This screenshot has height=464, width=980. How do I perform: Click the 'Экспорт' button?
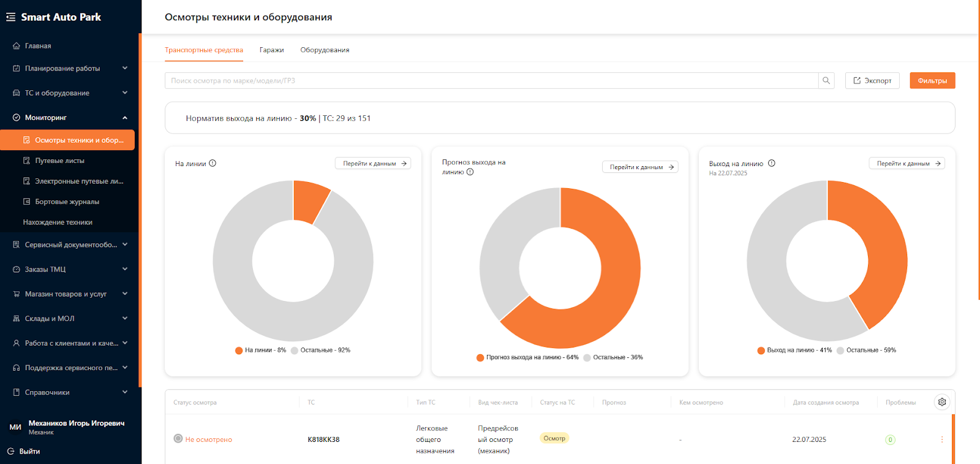(x=872, y=81)
